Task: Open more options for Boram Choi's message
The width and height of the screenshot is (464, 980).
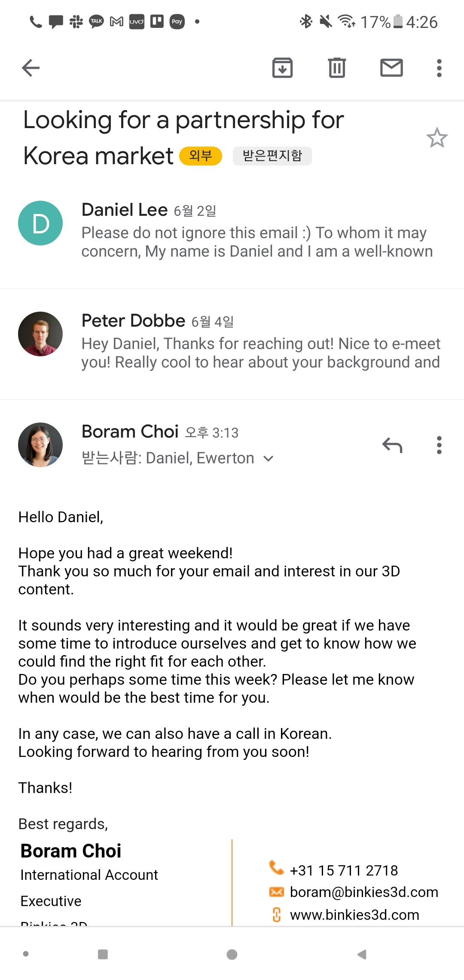Action: coord(439,445)
